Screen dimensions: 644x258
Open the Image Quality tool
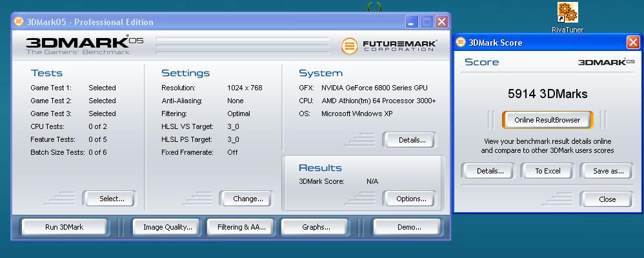[x=167, y=227]
